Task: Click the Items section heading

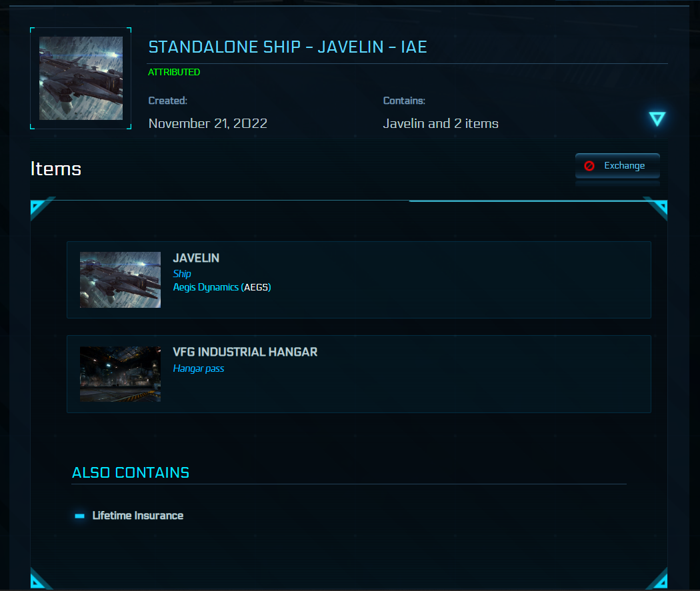Action: 56,169
